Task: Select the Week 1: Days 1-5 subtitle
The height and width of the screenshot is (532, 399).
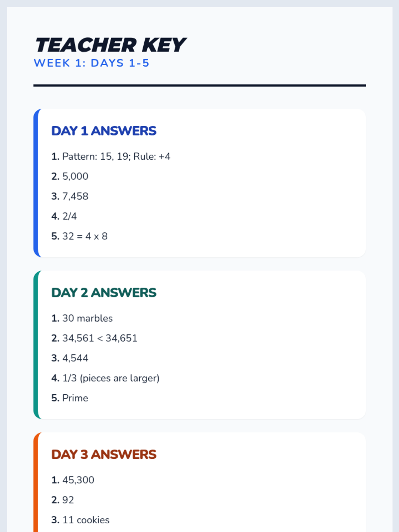Action: pyautogui.click(x=91, y=63)
